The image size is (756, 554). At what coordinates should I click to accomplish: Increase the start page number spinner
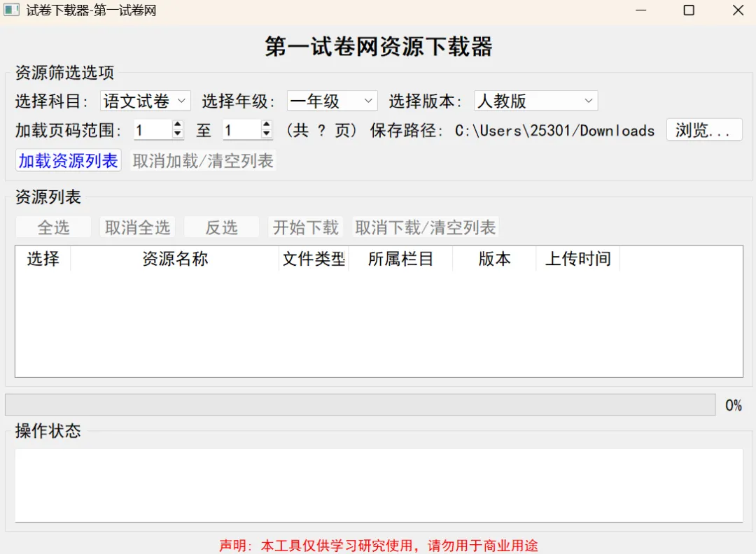(178, 125)
